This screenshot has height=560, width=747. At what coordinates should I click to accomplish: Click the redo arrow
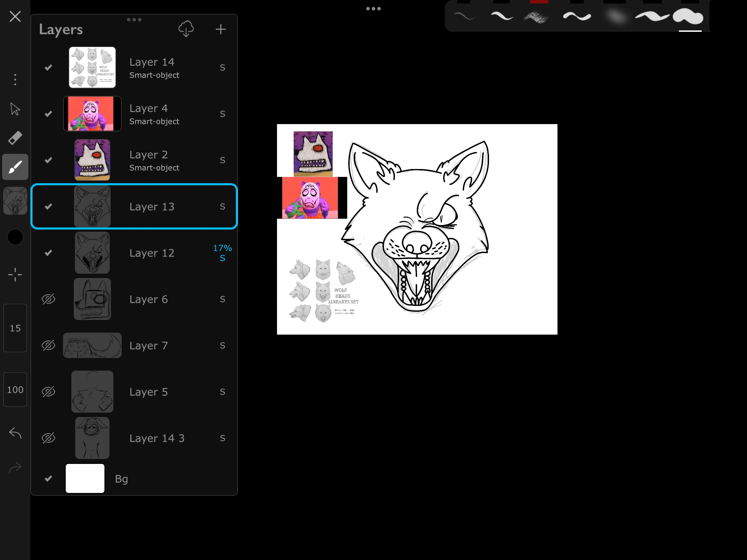point(15,468)
